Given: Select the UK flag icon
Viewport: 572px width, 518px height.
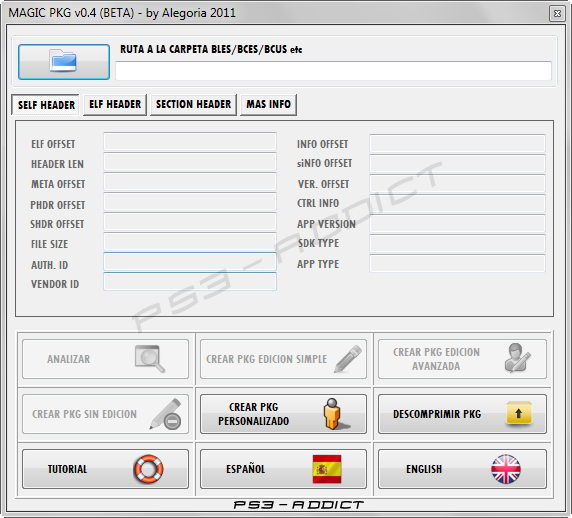Looking at the screenshot, I should pos(506,469).
